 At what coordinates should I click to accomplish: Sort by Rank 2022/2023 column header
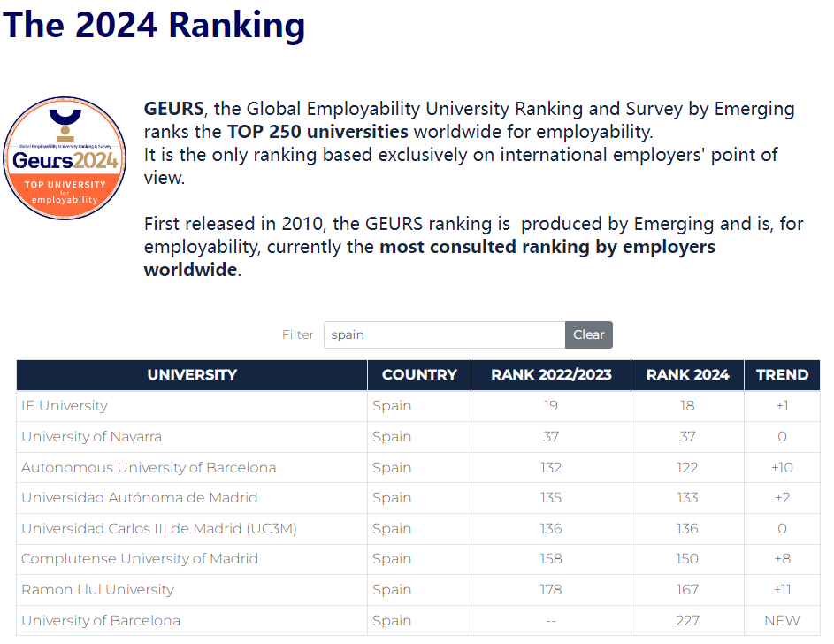[x=551, y=375]
